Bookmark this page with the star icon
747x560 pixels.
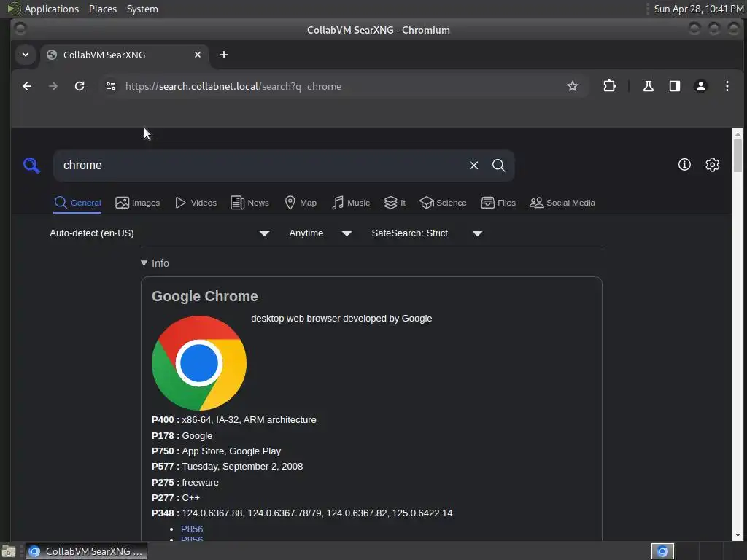(572, 86)
